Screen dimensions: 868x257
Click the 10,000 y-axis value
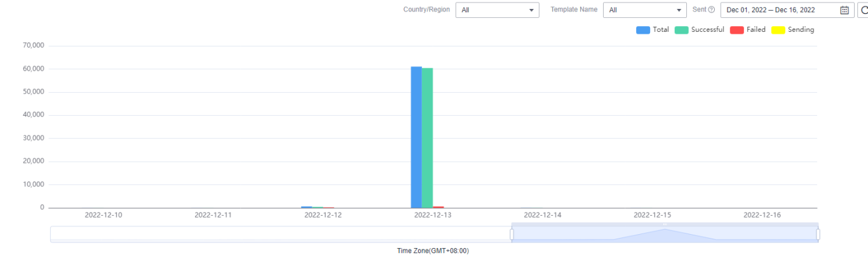point(32,184)
